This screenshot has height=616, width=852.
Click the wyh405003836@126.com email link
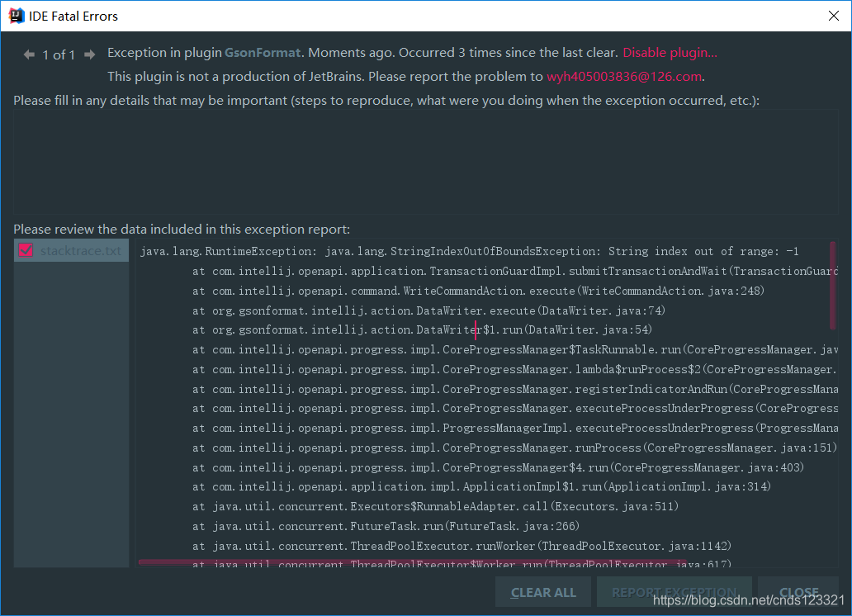pyautogui.click(x=624, y=77)
